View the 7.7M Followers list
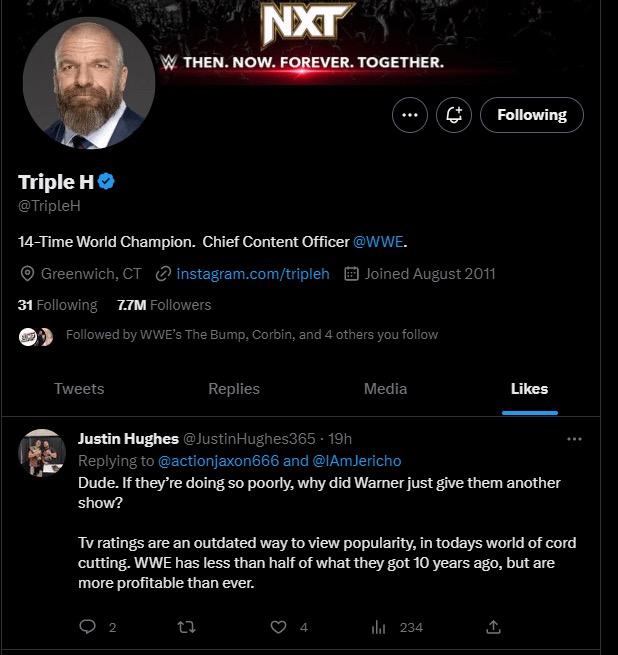Image resolution: width=618 pixels, height=655 pixels. pos(164,305)
